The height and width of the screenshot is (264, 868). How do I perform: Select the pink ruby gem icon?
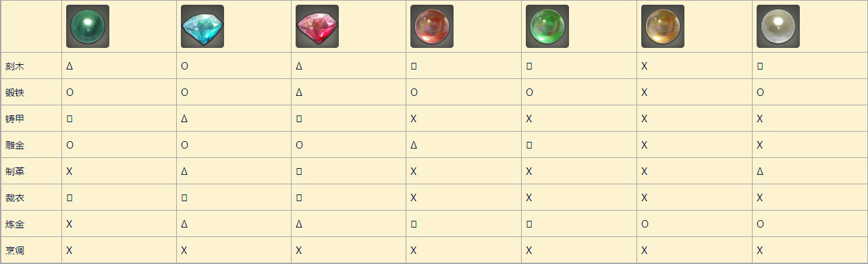click(317, 26)
